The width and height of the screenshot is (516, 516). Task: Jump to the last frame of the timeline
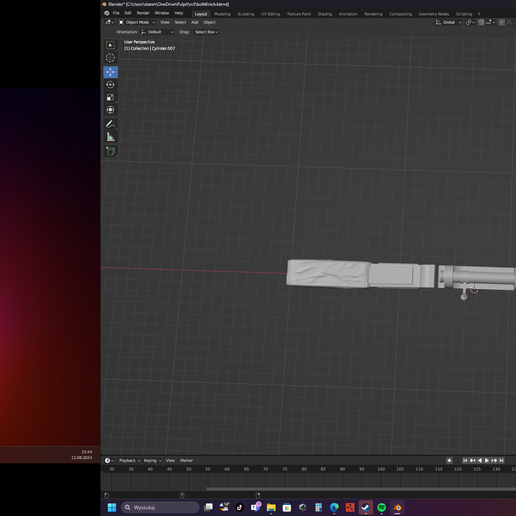pyautogui.click(x=501, y=461)
